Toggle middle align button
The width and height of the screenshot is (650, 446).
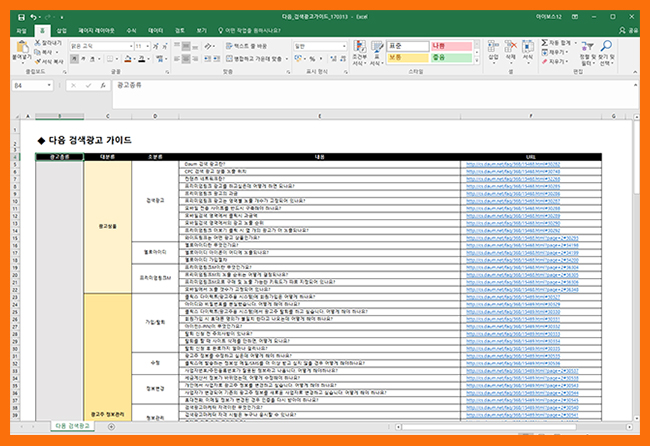pyautogui.click(x=186, y=46)
